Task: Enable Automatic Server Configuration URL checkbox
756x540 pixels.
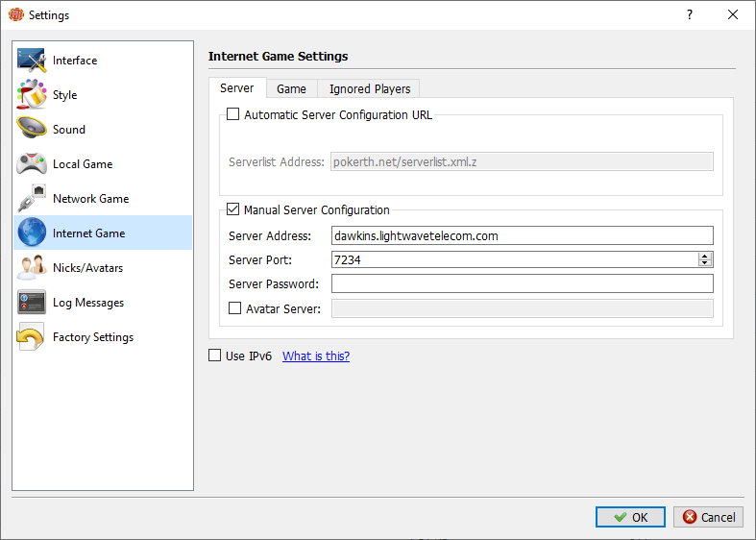Action: click(232, 114)
